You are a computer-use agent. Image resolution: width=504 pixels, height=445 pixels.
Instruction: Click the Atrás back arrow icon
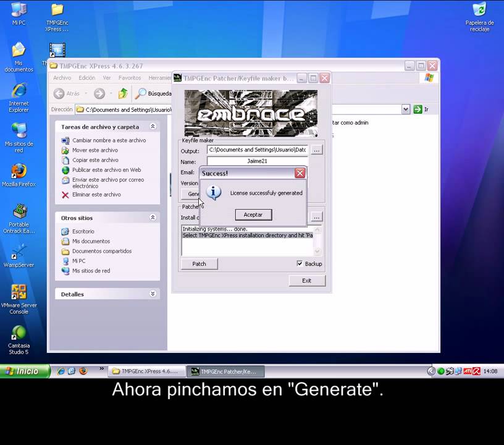click(59, 93)
